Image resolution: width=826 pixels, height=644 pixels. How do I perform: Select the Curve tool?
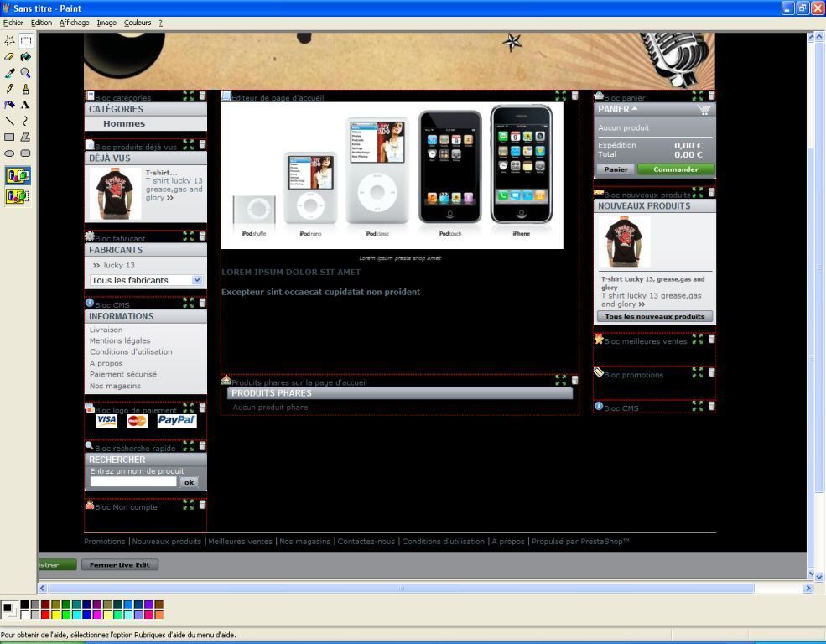[25, 121]
